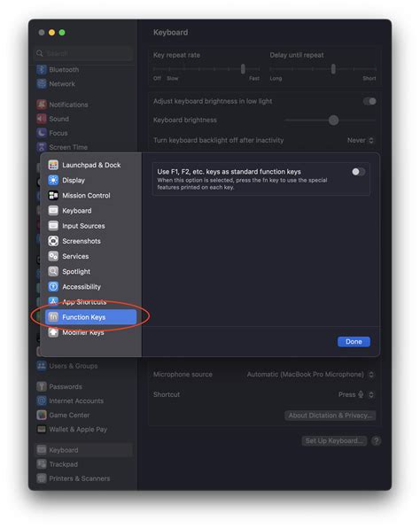Viewport: 420px width, 528px height.
Task: Click the Trackpad icon in the sidebar
Action: [42, 464]
